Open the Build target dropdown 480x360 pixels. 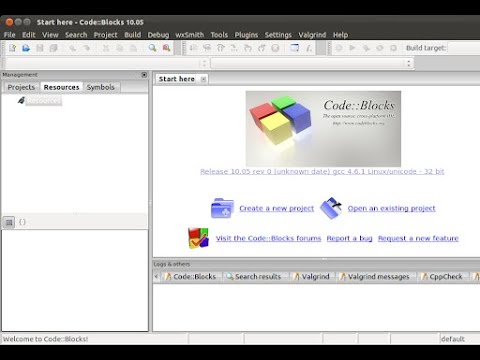coord(464,48)
